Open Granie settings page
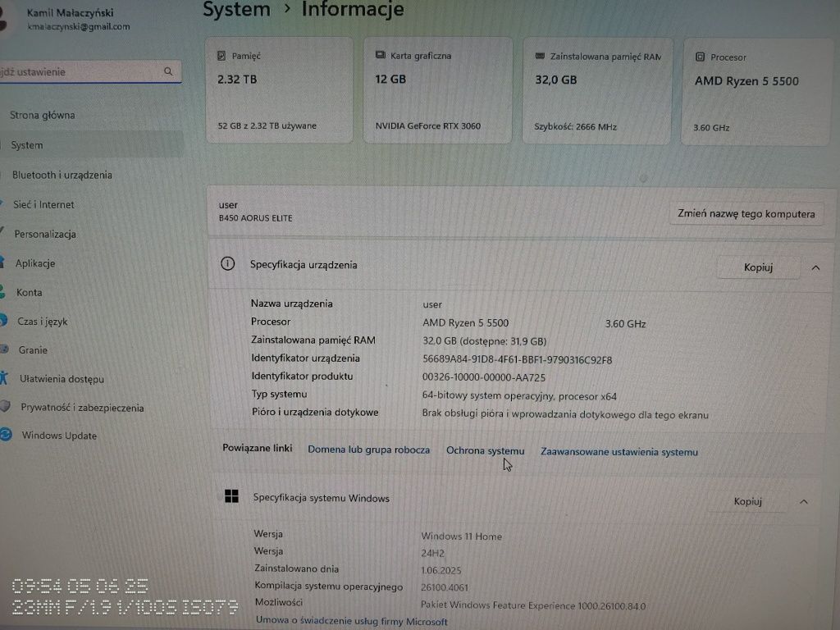This screenshot has width=840, height=630. [x=33, y=349]
